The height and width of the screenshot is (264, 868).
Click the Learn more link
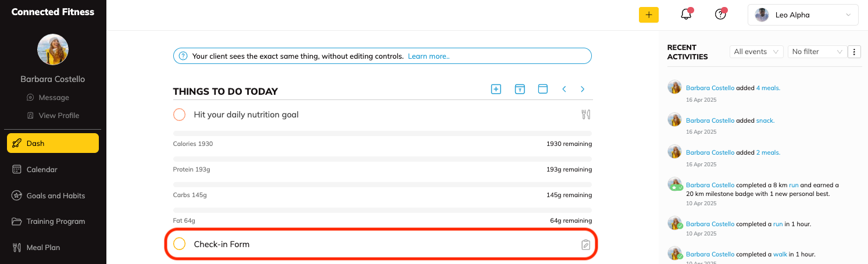tap(428, 56)
